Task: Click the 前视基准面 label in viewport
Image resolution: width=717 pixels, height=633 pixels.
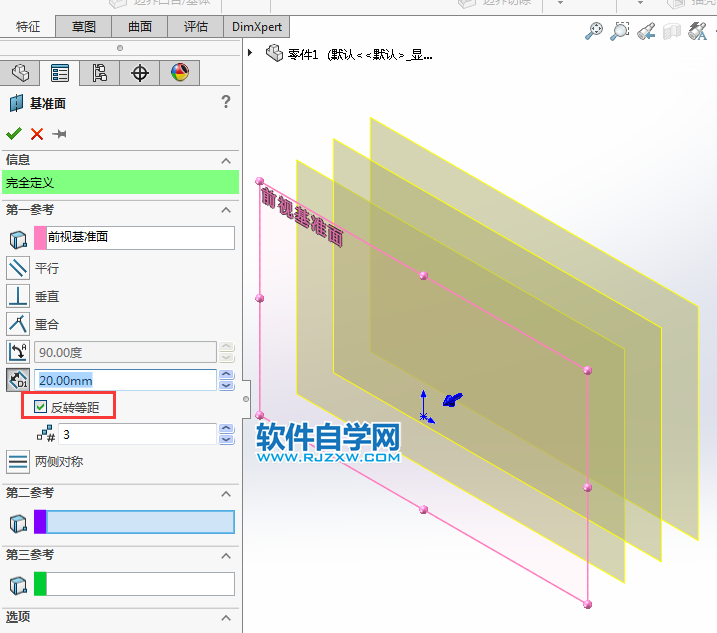Action: tap(302, 217)
